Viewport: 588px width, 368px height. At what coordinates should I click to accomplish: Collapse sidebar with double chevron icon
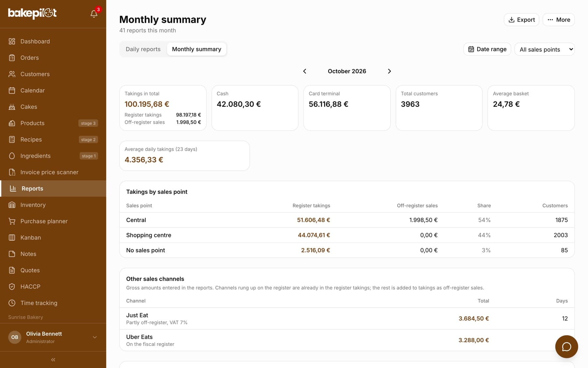coord(53,359)
